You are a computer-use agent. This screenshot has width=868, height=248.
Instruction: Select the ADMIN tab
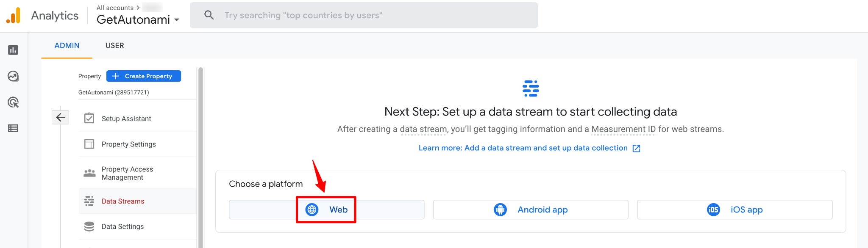66,45
